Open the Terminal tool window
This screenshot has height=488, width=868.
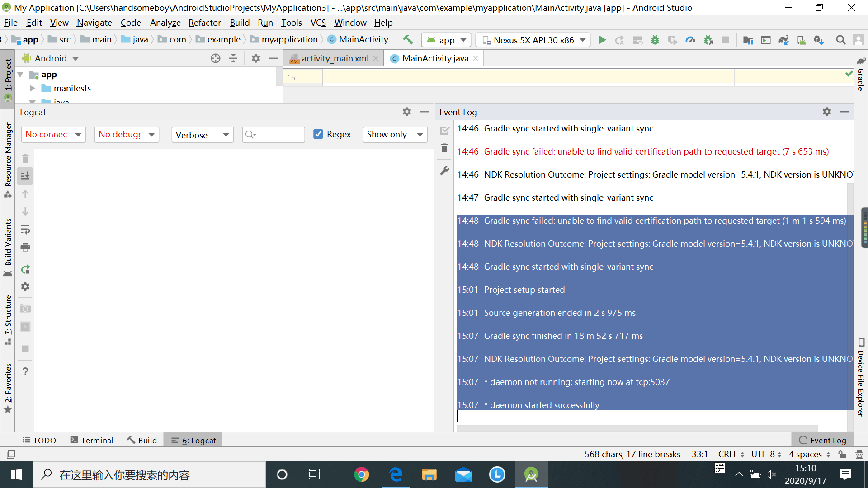coord(92,440)
